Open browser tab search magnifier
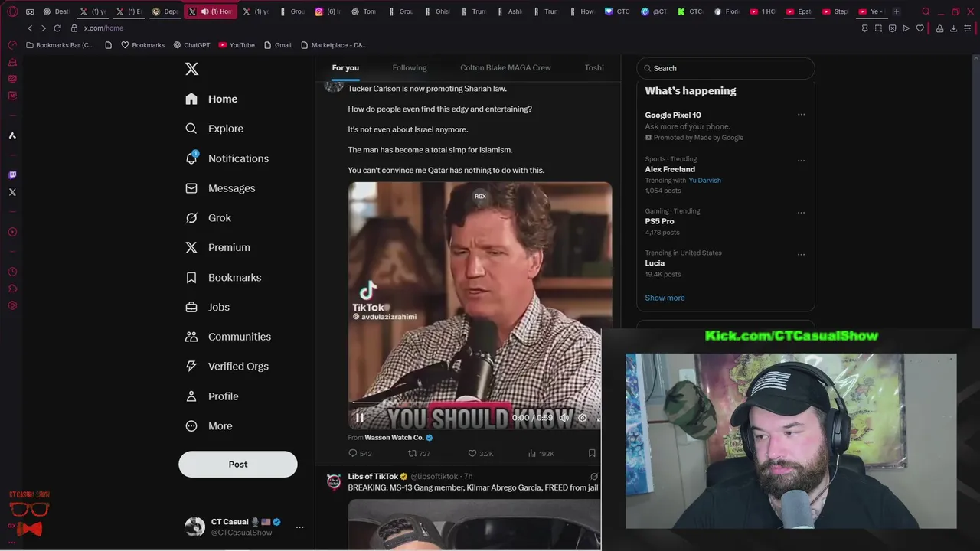 point(926,11)
